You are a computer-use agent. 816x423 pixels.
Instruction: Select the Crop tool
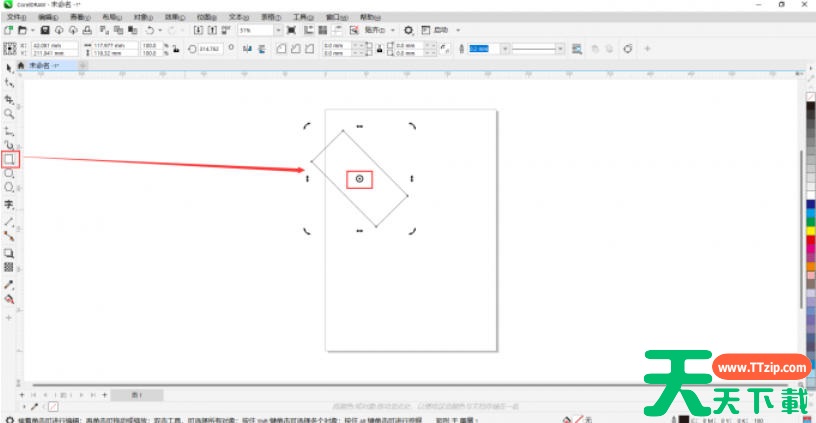click(x=9, y=99)
